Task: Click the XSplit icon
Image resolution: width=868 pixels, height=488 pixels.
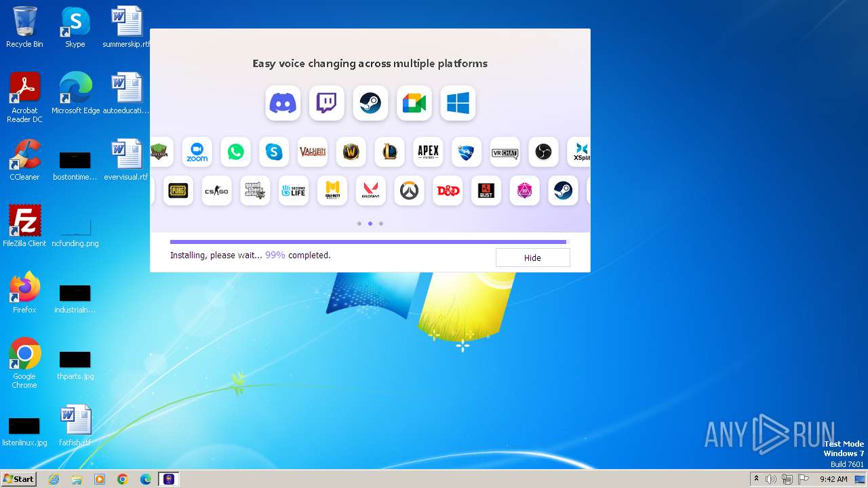Action: (x=579, y=152)
